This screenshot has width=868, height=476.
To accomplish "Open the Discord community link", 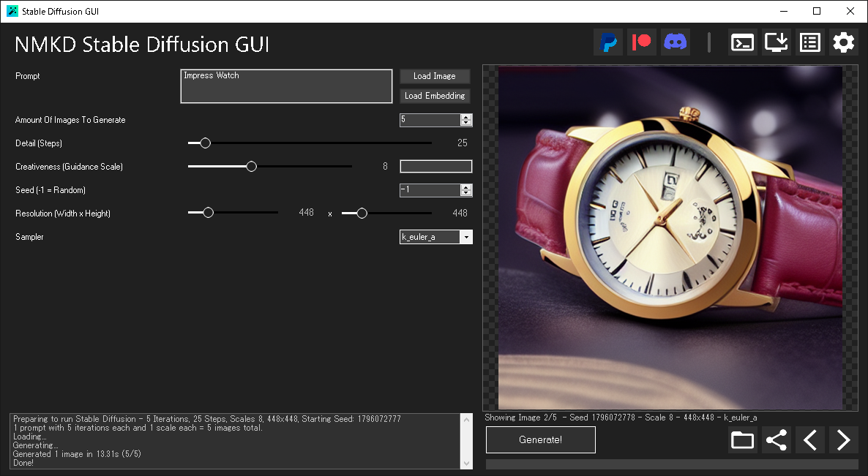I will coord(675,42).
